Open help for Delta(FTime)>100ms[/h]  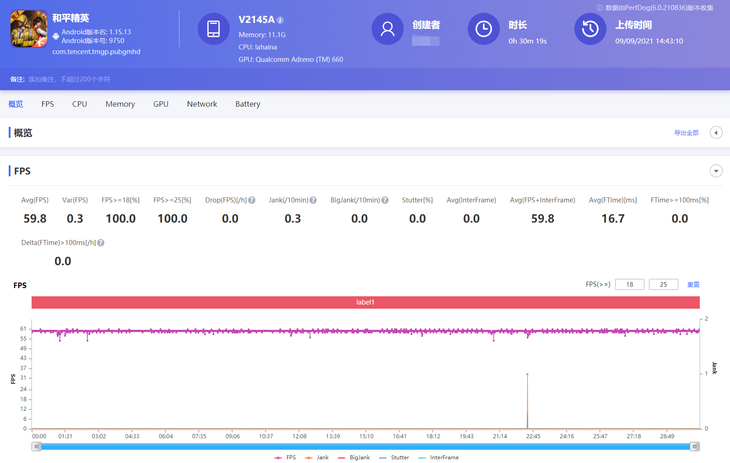[x=101, y=242]
